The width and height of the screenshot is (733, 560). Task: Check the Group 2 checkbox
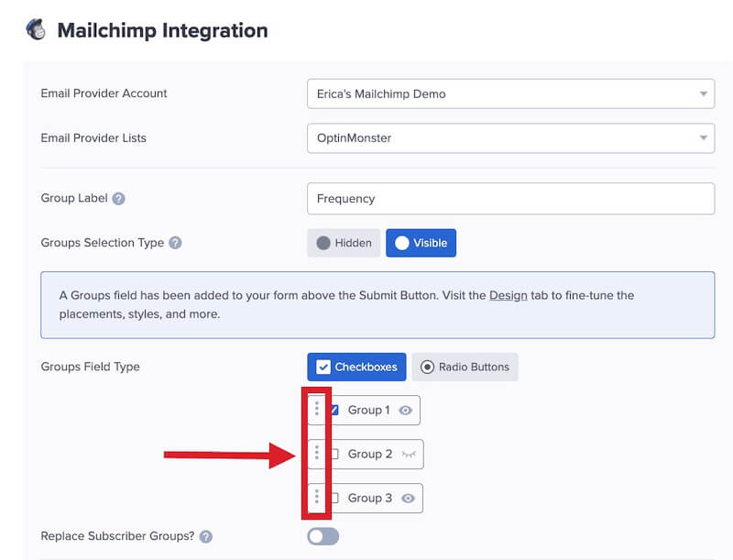coord(334,455)
